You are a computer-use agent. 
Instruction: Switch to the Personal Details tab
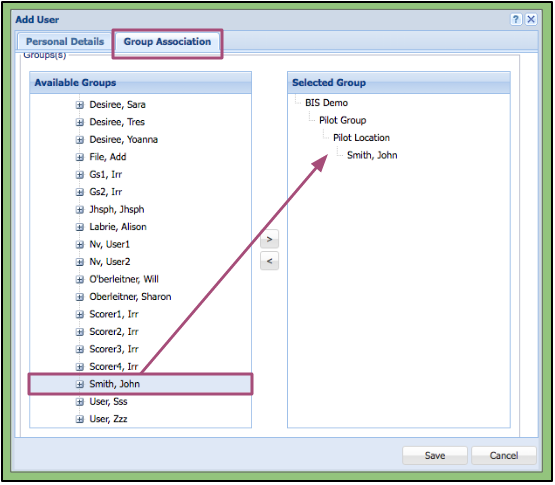65,42
